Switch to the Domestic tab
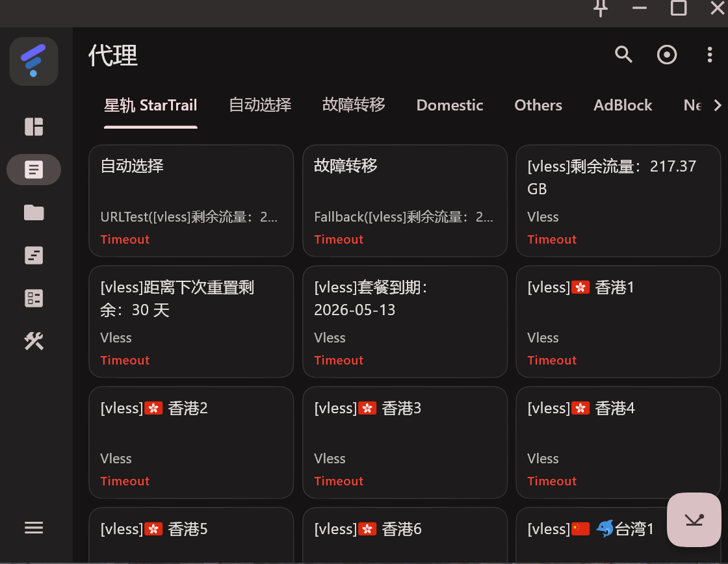The width and height of the screenshot is (728, 564). tap(450, 105)
